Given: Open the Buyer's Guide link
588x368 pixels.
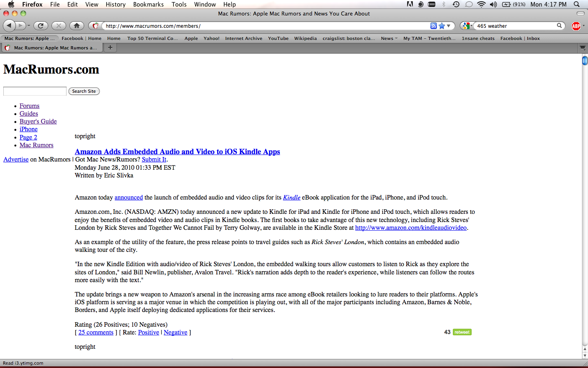Looking at the screenshot, I should [x=38, y=121].
